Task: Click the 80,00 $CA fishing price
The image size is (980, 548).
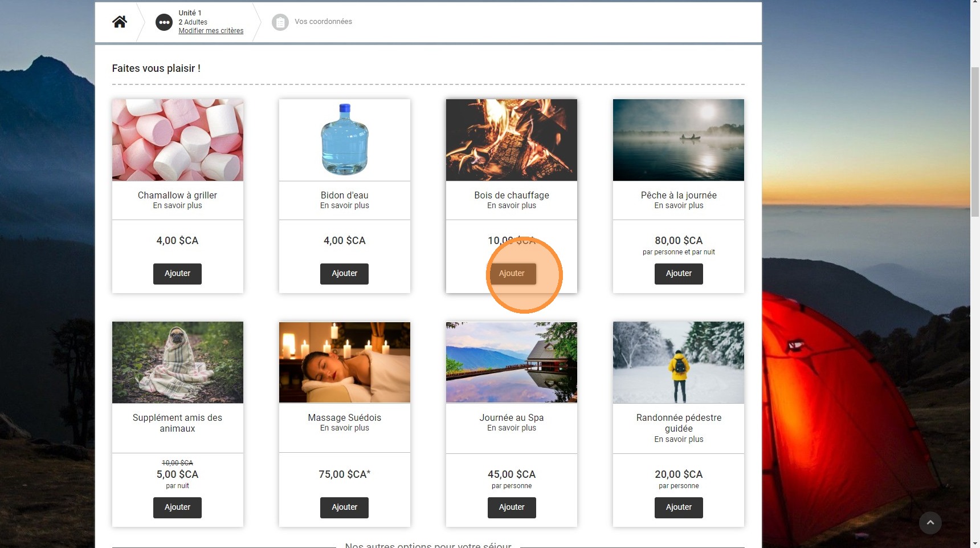Action: pos(679,241)
